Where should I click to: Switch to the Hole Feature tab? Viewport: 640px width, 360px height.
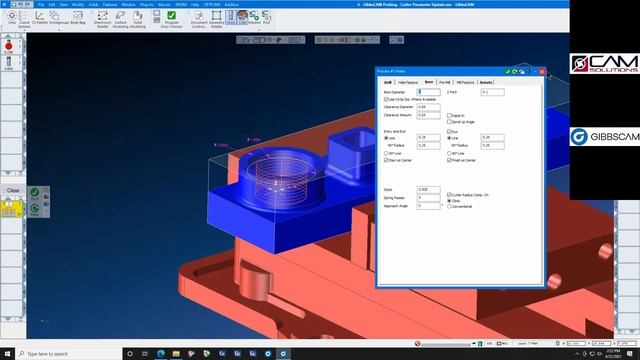coord(408,82)
